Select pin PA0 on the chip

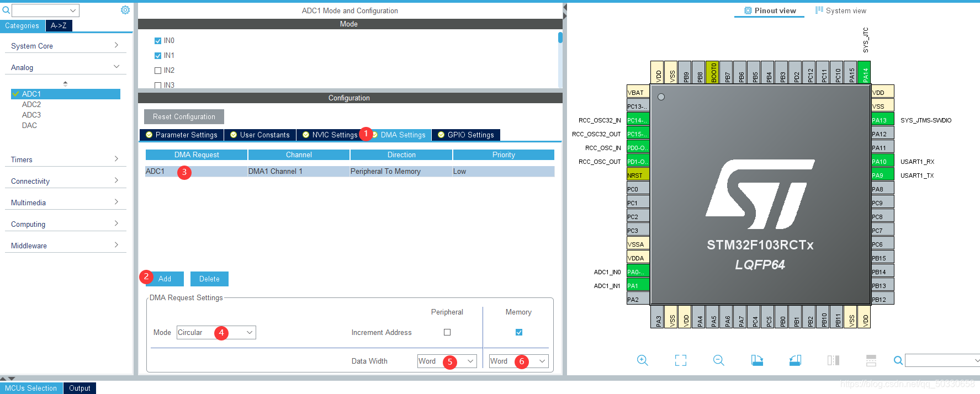638,271
